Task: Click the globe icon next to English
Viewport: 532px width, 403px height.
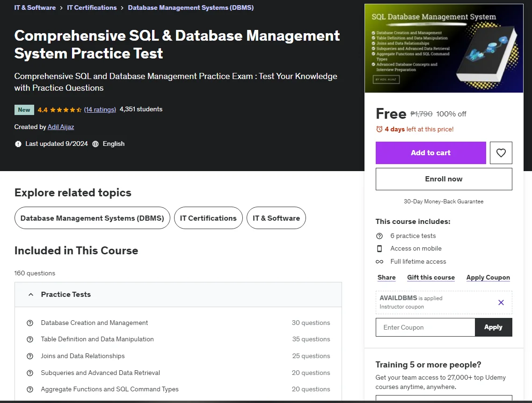Action: tap(95, 144)
